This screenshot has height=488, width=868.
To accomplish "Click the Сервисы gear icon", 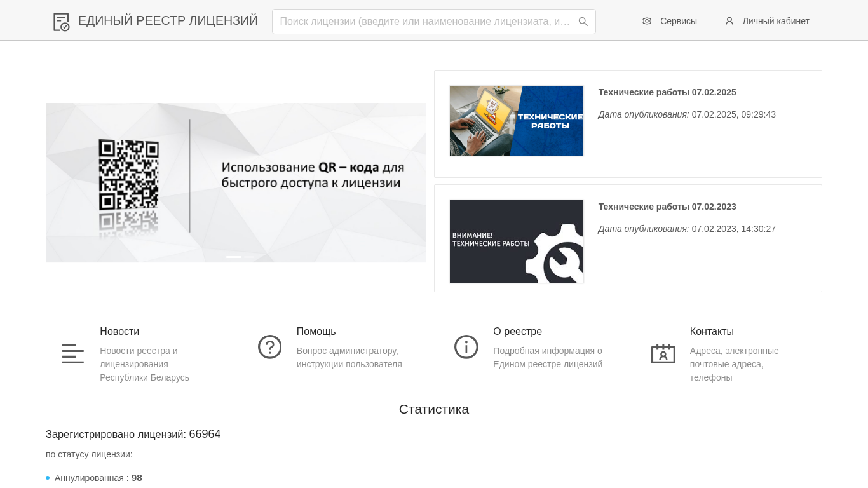I will pyautogui.click(x=647, y=21).
